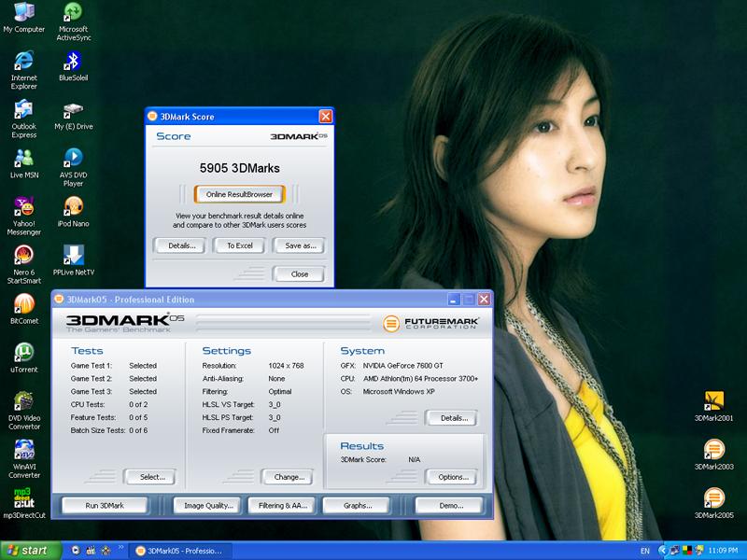This screenshot has height=560, width=747.
Task: Close the 3DMark Score dialog window
Action: pos(325,116)
